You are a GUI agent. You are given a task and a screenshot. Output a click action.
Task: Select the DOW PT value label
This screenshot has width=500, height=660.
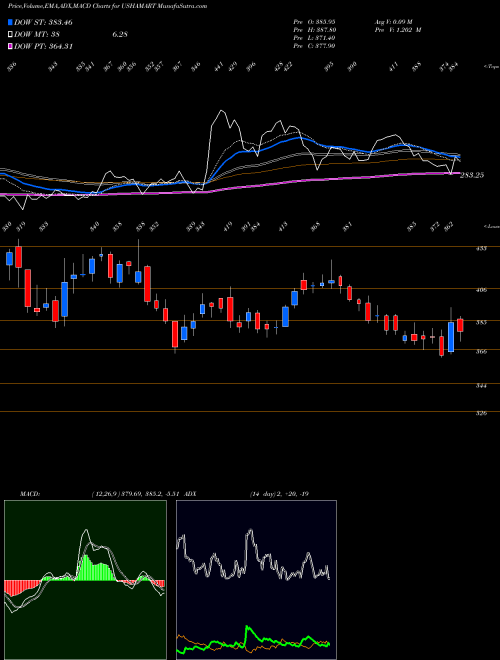pyautogui.click(x=43, y=46)
